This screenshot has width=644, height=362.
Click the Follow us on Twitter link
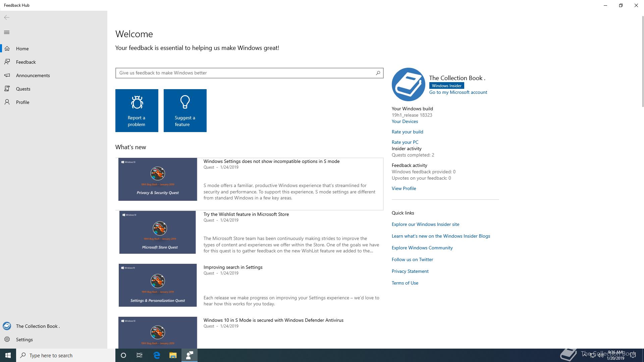[412, 260]
